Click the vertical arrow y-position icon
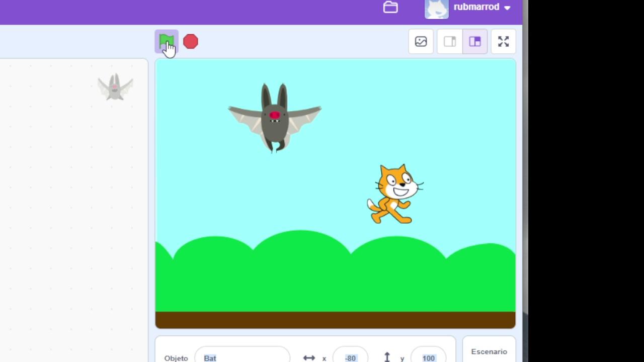The height and width of the screenshot is (362, 644). (387, 357)
